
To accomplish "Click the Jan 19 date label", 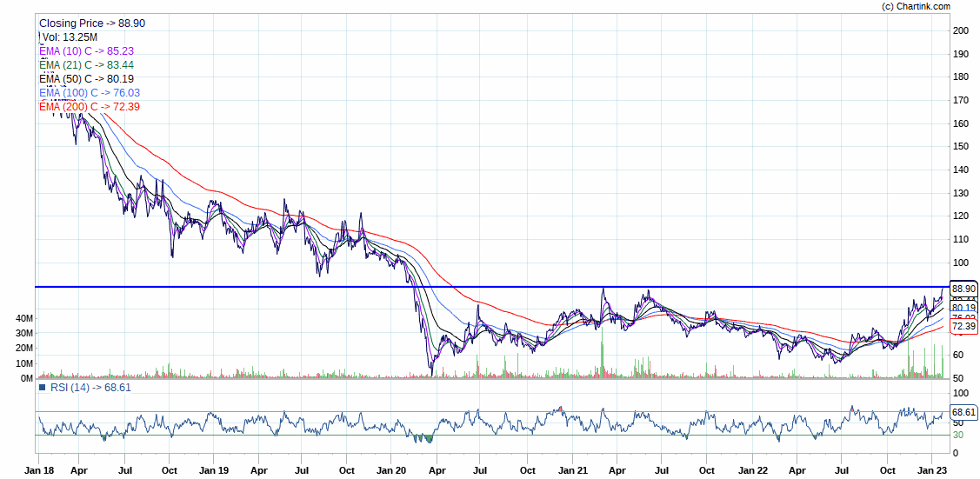I will (213, 469).
